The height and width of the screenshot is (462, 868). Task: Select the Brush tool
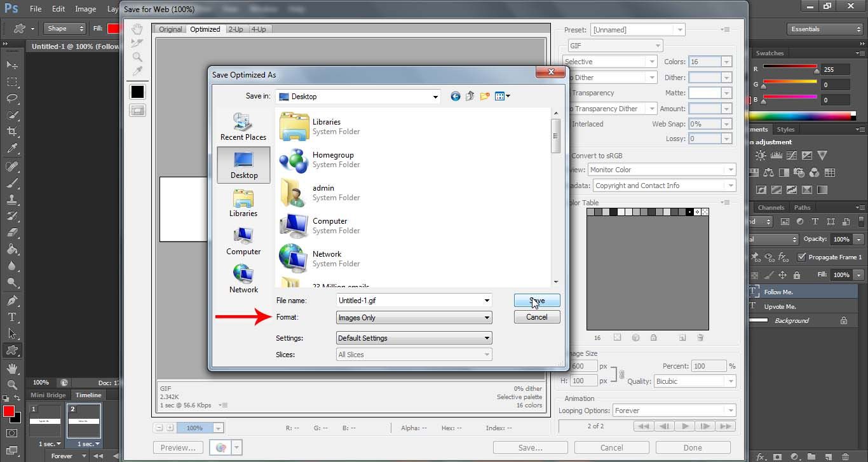tap(12, 182)
